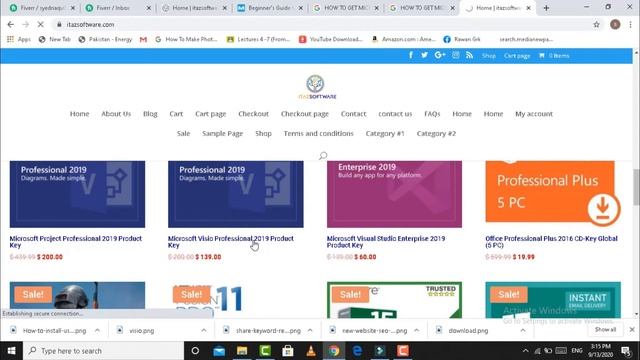The image size is (640, 360).
Task: Open Microsoft Project Professional 2019 Product Key link
Action: click(76, 242)
